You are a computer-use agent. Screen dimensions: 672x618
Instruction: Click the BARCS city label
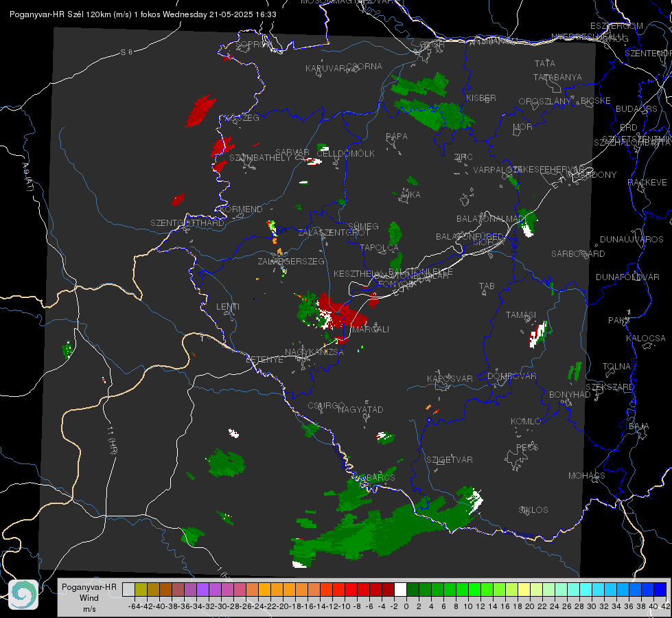click(x=380, y=477)
